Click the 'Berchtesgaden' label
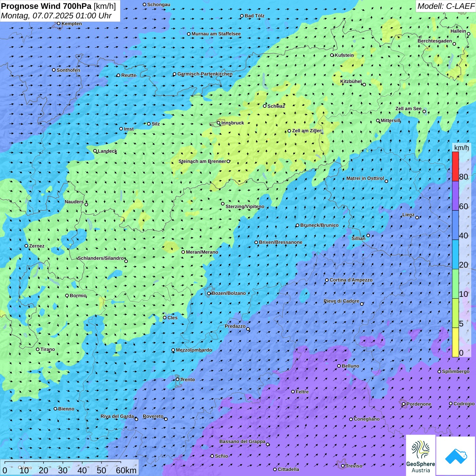Image resolution: width=476 pixels, height=476 pixels. [x=435, y=41]
